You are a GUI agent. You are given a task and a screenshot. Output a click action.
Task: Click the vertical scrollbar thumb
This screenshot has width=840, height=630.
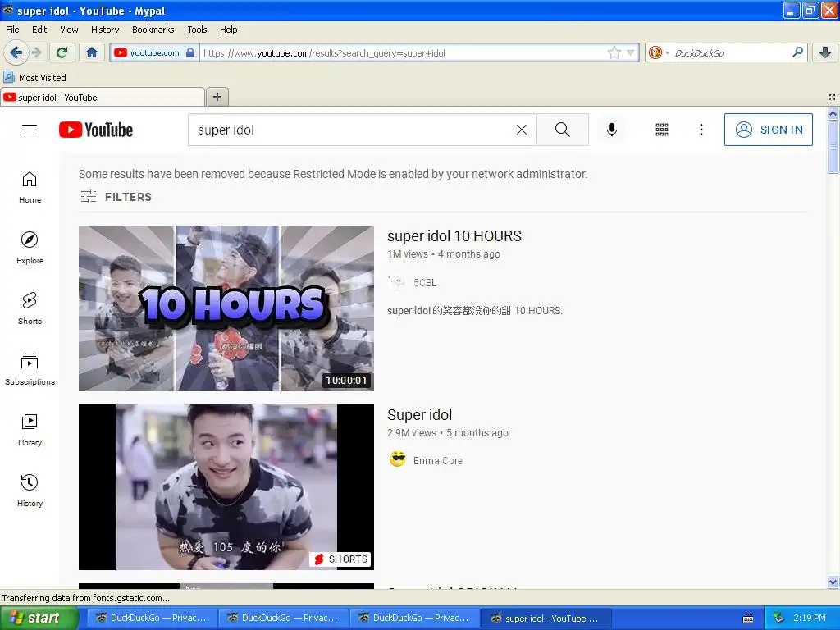coord(833,147)
